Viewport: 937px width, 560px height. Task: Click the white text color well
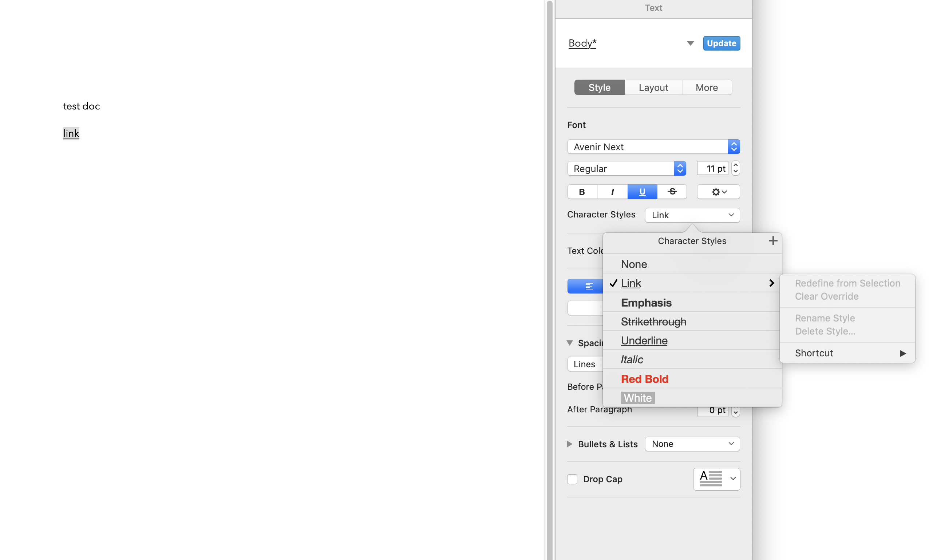585,308
